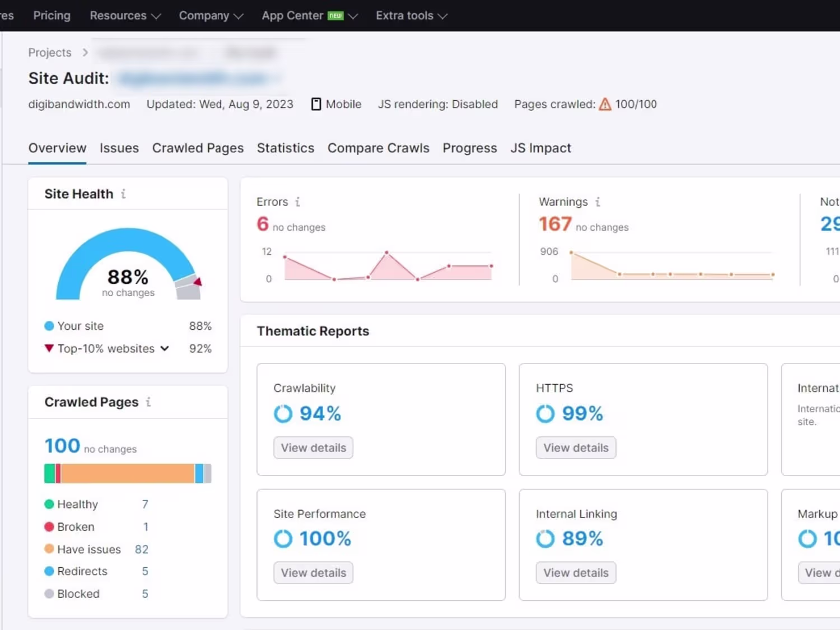Click the orange Have issues bar segment
This screenshot has height=630, width=840.
(128, 474)
